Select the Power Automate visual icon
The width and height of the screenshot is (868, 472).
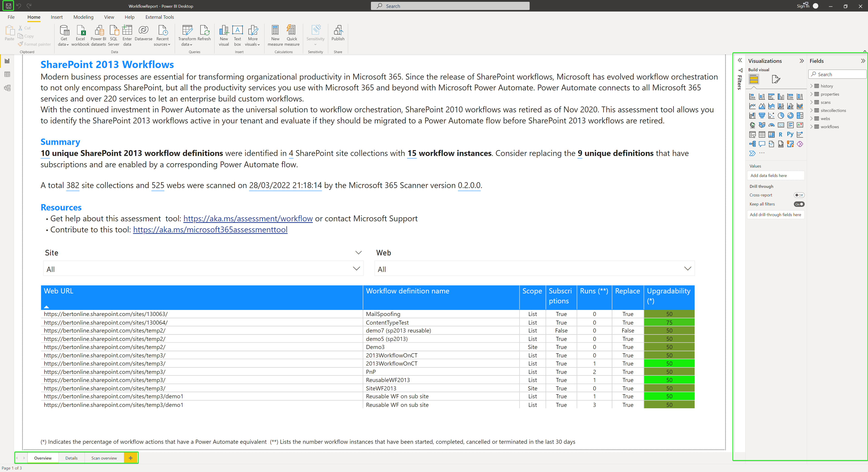752,154
